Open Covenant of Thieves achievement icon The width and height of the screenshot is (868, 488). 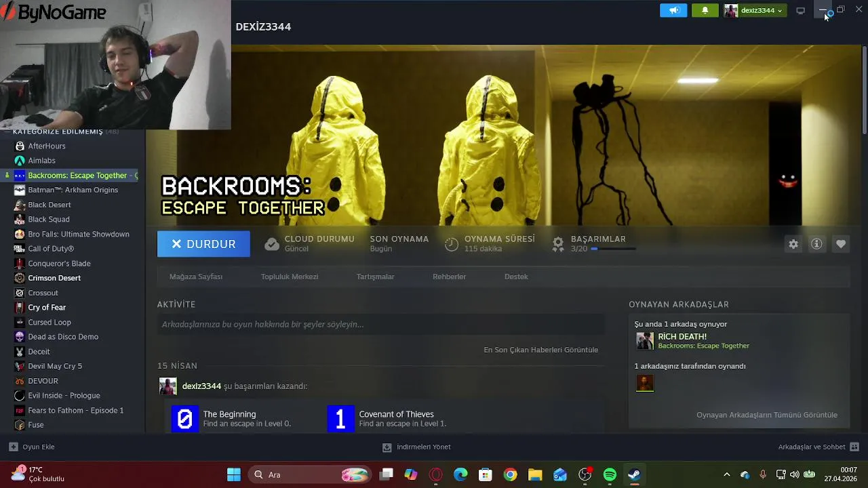click(x=340, y=419)
